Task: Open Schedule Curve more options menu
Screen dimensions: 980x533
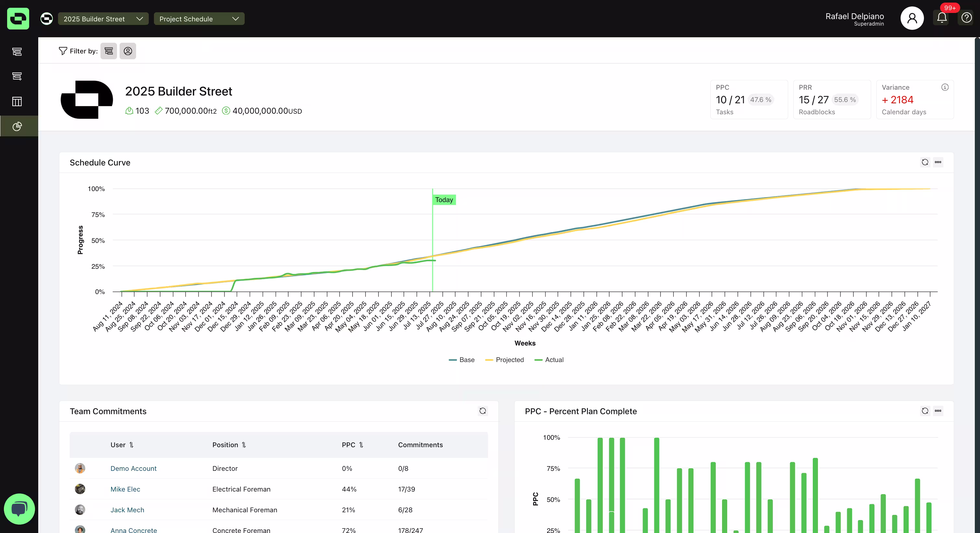Action: pos(938,162)
